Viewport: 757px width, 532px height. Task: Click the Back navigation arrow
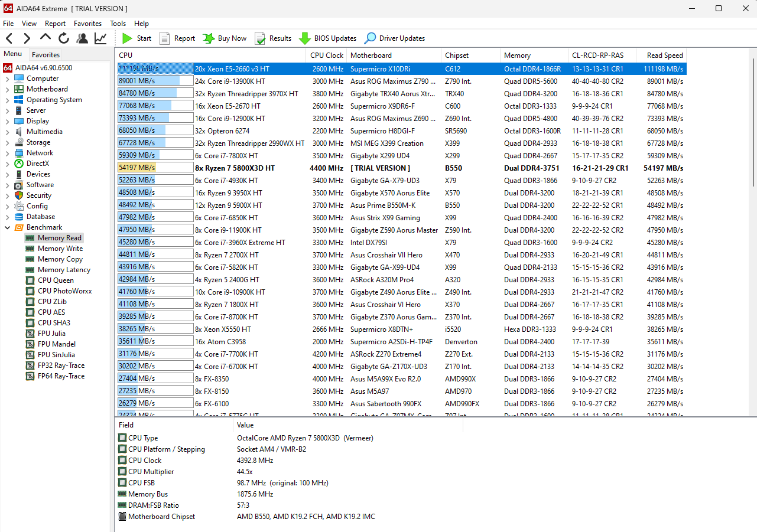(9, 38)
